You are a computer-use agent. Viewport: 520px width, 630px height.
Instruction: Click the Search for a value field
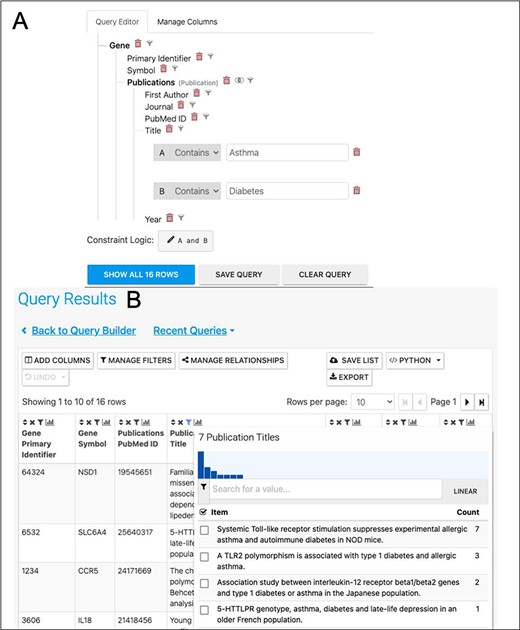(326, 489)
